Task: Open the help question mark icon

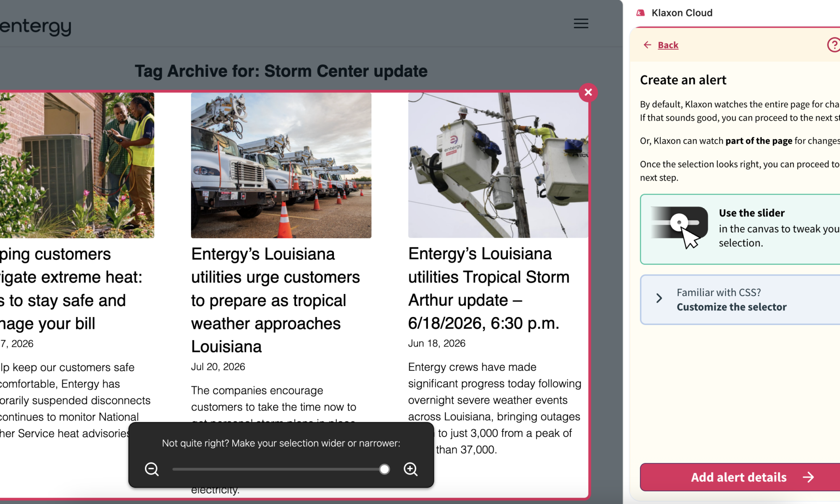Action: (x=834, y=45)
